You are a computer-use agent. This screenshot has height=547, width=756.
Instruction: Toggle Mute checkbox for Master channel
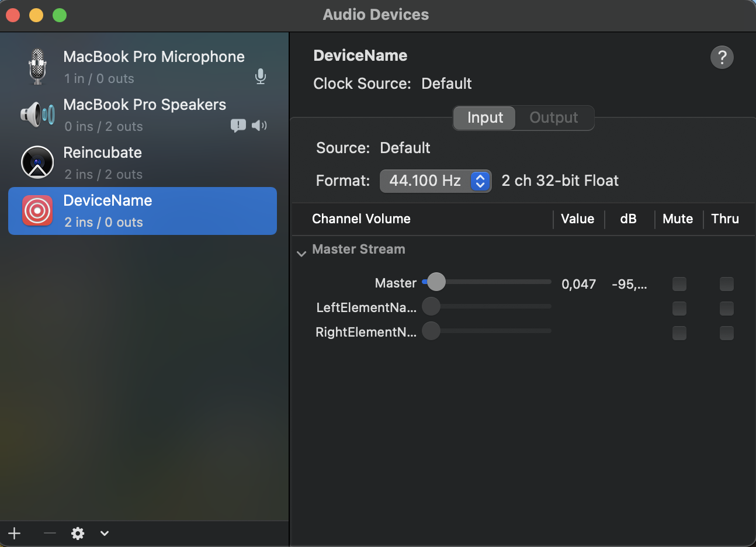coord(679,284)
